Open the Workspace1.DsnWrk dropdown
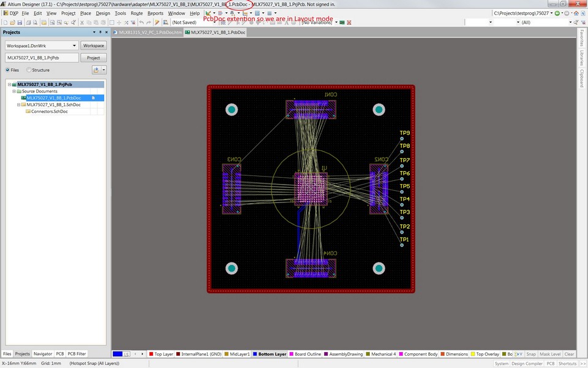Image resolution: width=588 pixels, height=368 pixels. point(74,45)
